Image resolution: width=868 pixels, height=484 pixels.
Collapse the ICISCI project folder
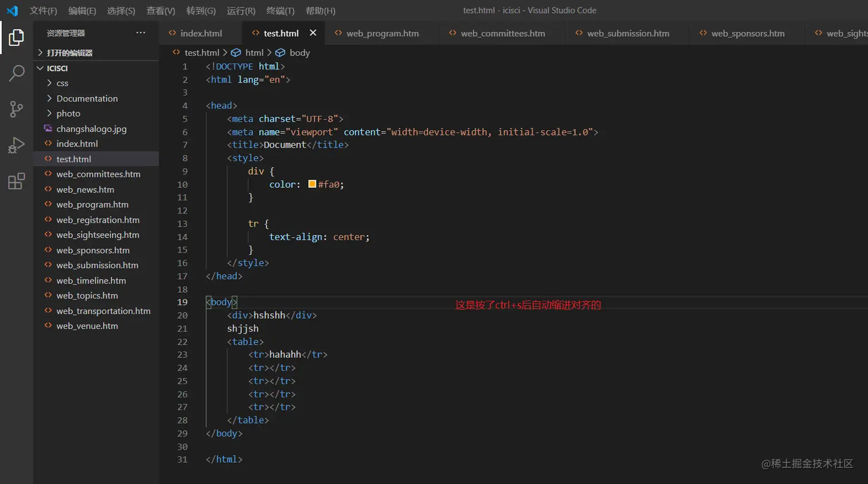[96, 68]
